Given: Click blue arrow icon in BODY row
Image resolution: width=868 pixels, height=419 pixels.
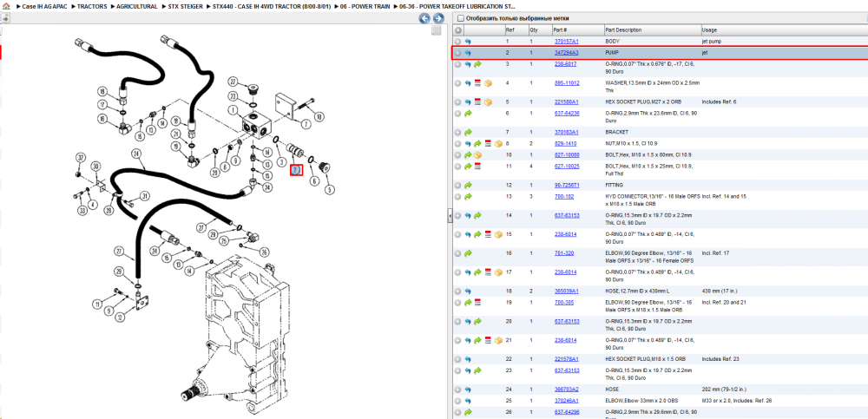Looking at the screenshot, I should pyautogui.click(x=467, y=42).
